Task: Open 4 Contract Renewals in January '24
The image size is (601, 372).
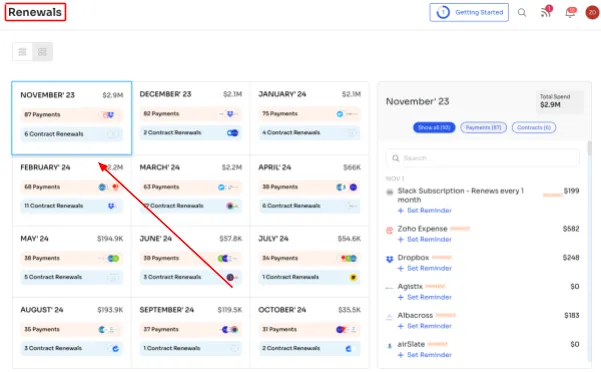Action: (x=309, y=133)
